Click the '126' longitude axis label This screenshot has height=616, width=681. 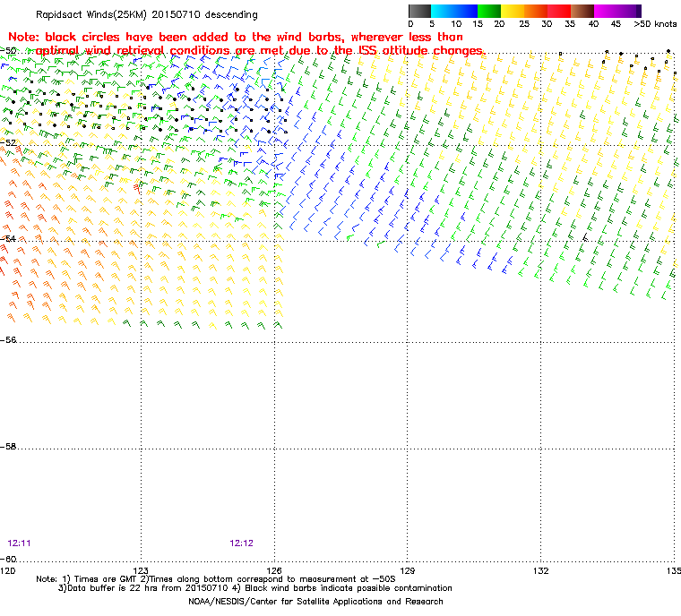(x=274, y=570)
